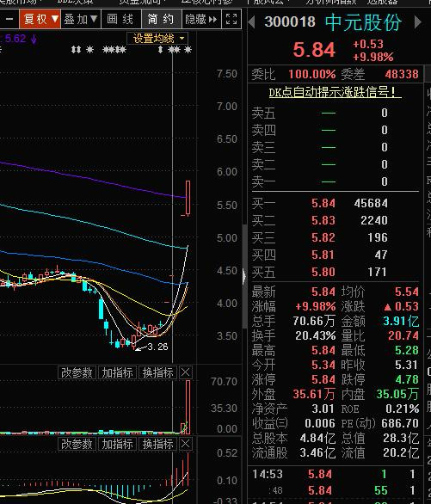
Task: Click the PE(动) value 686.70
Action: coord(400,424)
